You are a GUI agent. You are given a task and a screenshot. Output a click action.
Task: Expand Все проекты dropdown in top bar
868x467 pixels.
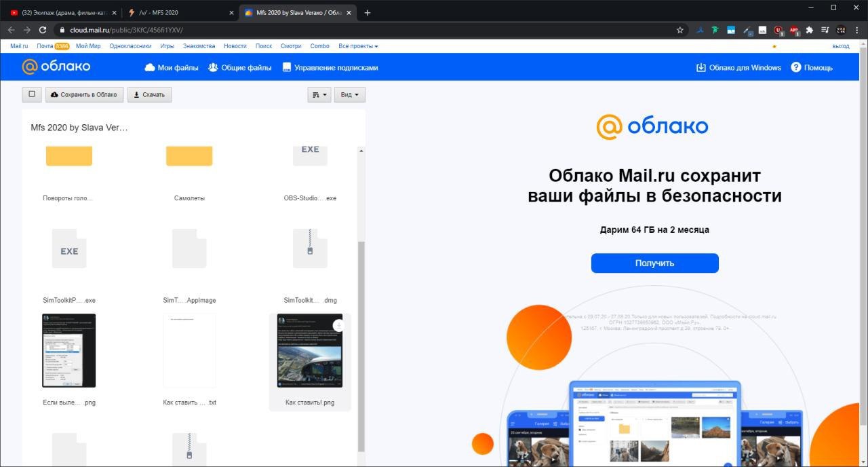[358, 46]
